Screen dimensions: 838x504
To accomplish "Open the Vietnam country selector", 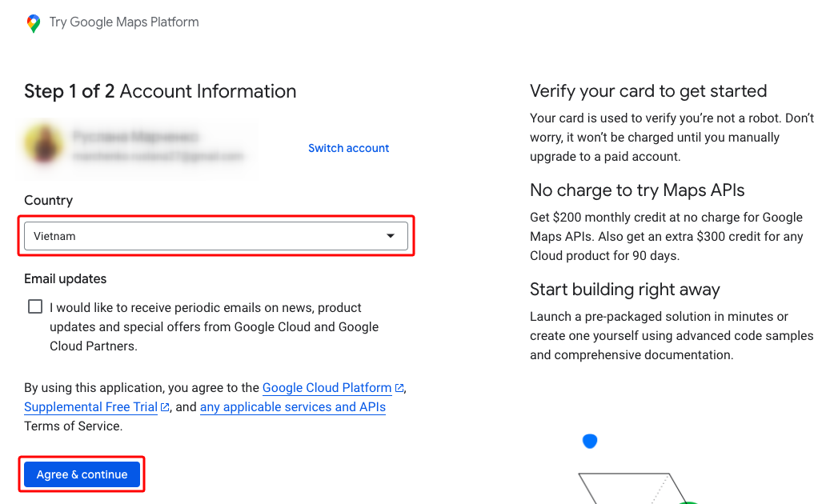I will [x=216, y=236].
